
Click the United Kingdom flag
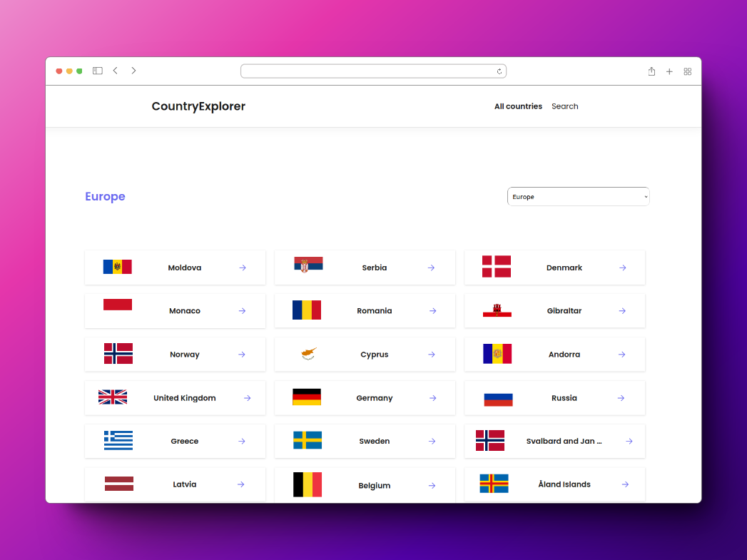tap(113, 397)
